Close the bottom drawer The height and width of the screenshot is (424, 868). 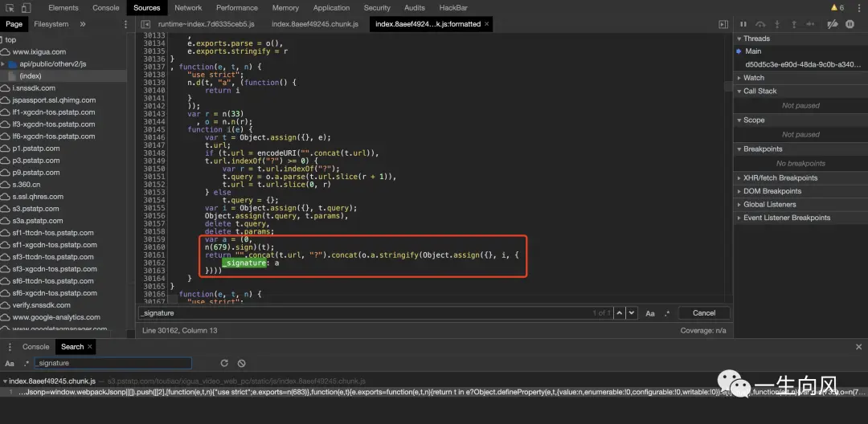[x=858, y=347]
